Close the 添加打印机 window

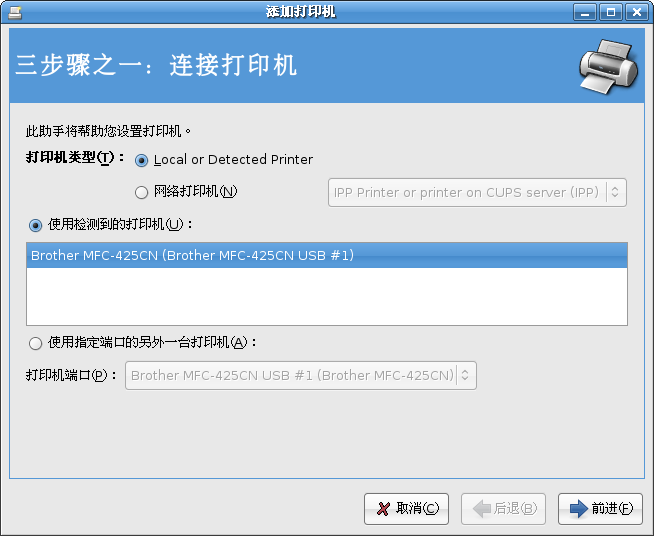point(636,12)
